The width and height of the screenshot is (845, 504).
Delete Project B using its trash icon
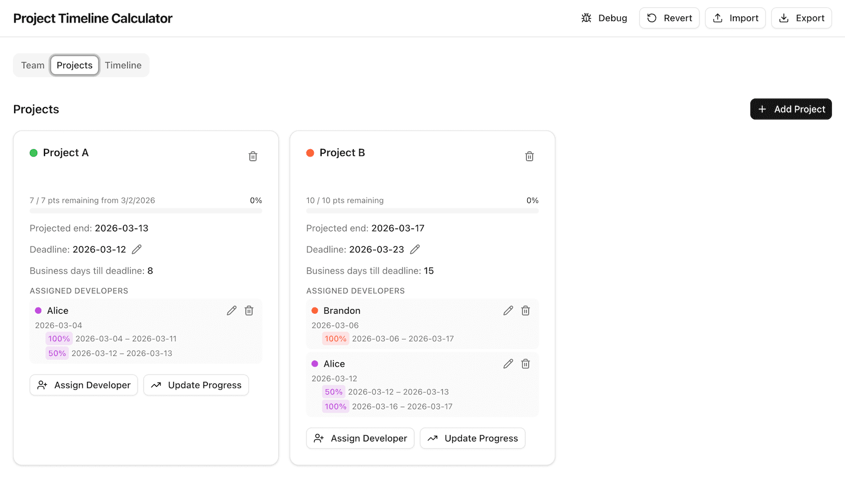pos(529,156)
